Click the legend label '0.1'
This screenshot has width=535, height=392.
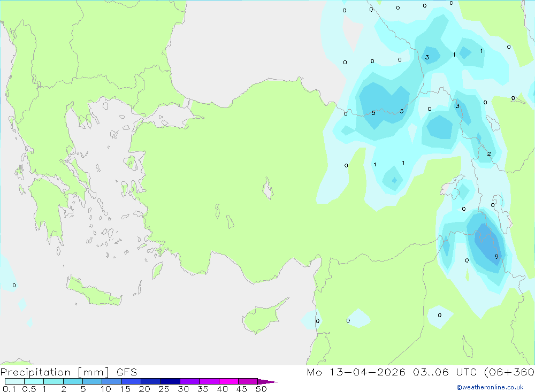tap(9, 389)
